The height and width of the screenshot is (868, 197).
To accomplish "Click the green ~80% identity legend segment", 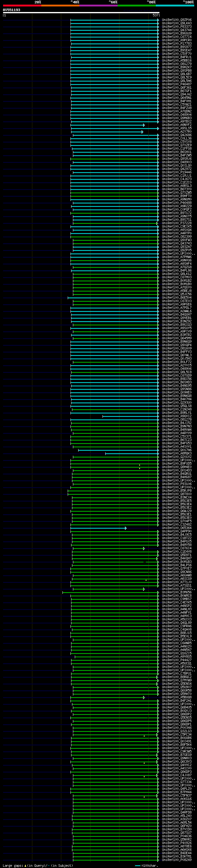I will coord(137,6).
